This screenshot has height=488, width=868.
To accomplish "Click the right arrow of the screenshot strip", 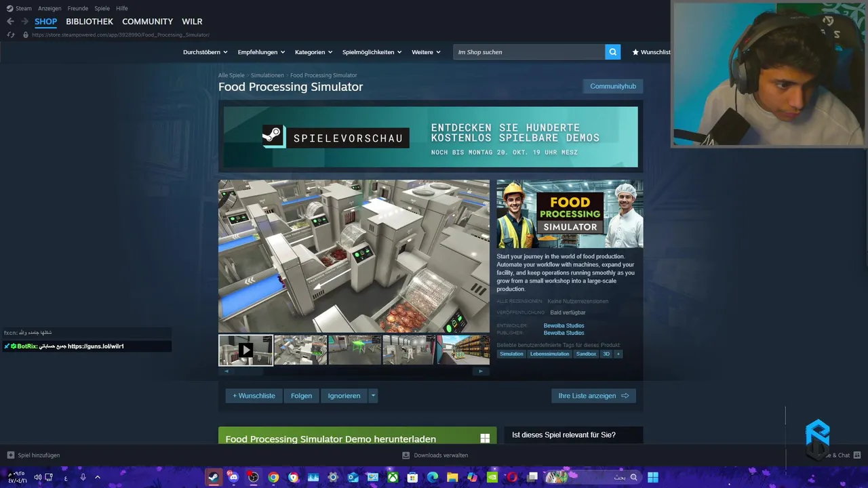I will [481, 371].
